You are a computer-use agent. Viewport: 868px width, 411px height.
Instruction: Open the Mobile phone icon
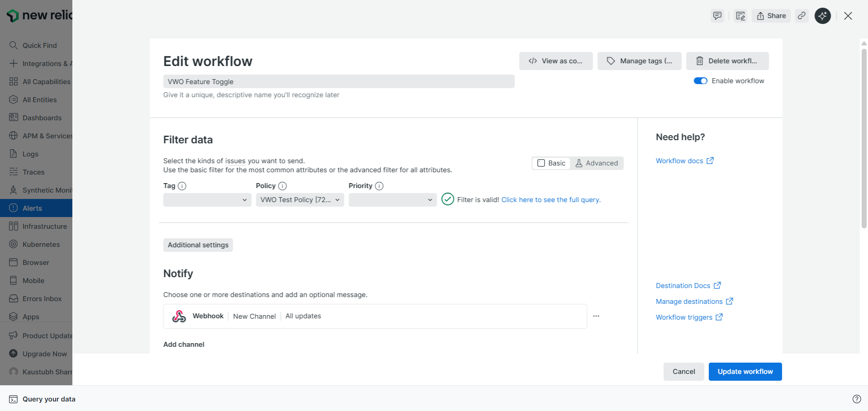(x=14, y=280)
